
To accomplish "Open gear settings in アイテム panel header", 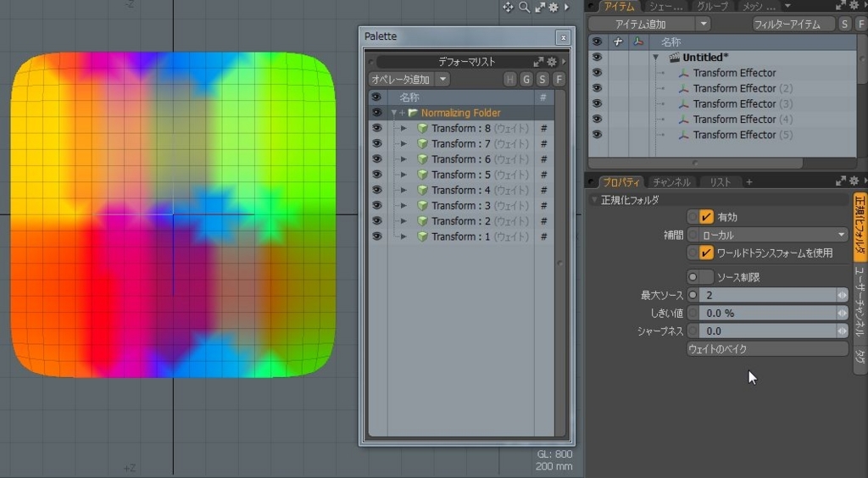I will coord(854,6).
